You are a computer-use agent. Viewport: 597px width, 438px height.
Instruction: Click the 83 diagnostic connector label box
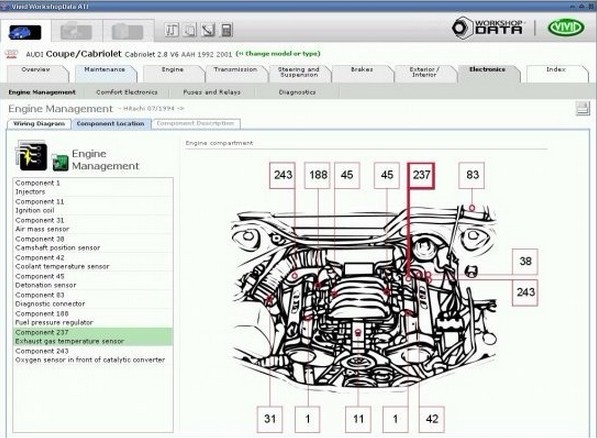coord(472,175)
